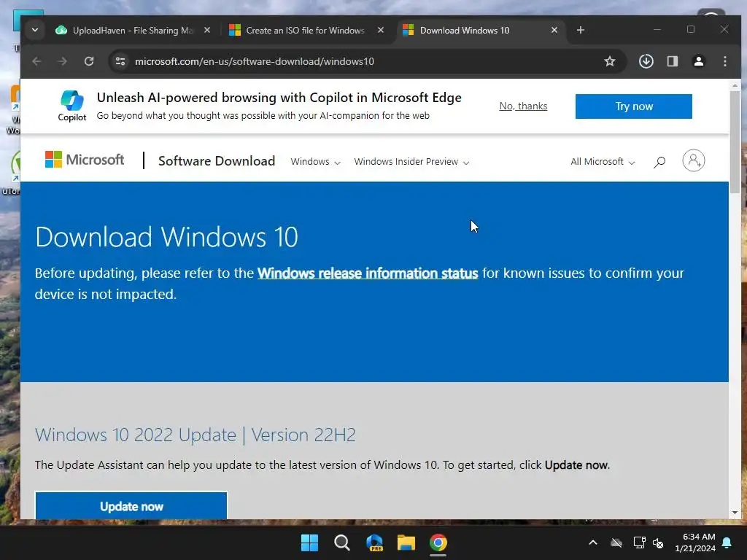
Task: Click the page vertical scrollbar thumb
Action: click(x=735, y=142)
